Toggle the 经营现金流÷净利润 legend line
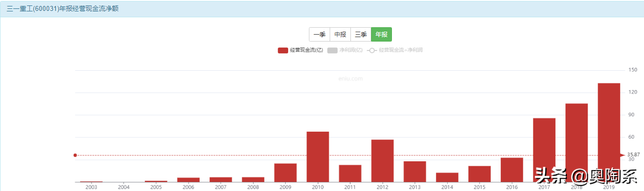The width and height of the screenshot is (644, 191). tap(395, 50)
